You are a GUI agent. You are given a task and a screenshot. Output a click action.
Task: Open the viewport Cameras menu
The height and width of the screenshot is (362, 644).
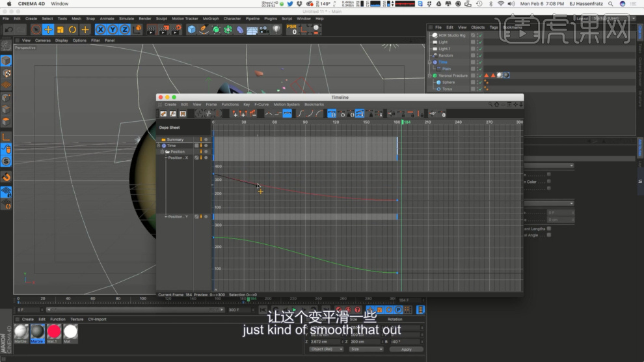[x=43, y=40]
